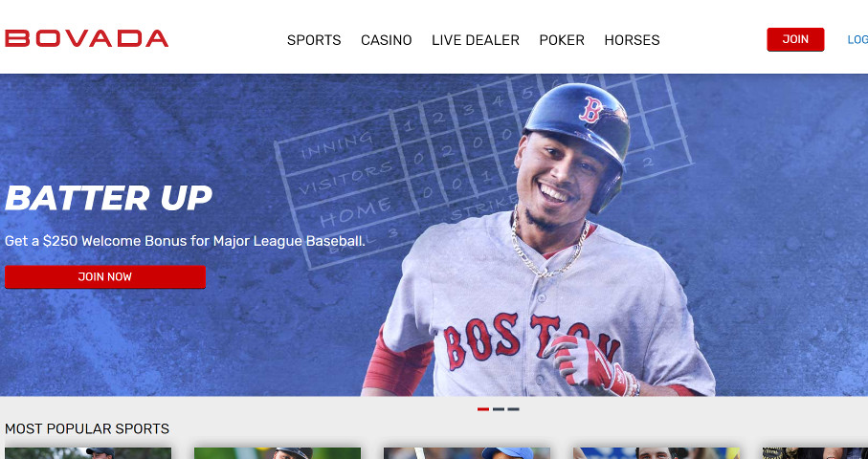Switch to the third carousel slide dot
Screen dimensions: 868x459
513,409
